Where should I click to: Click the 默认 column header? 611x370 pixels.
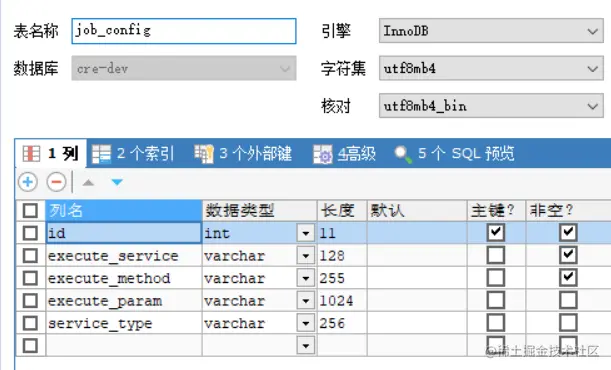pyautogui.click(x=417, y=211)
